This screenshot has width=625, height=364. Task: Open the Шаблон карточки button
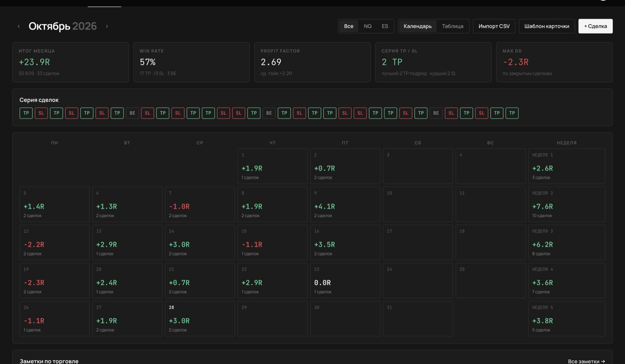click(546, 26)
